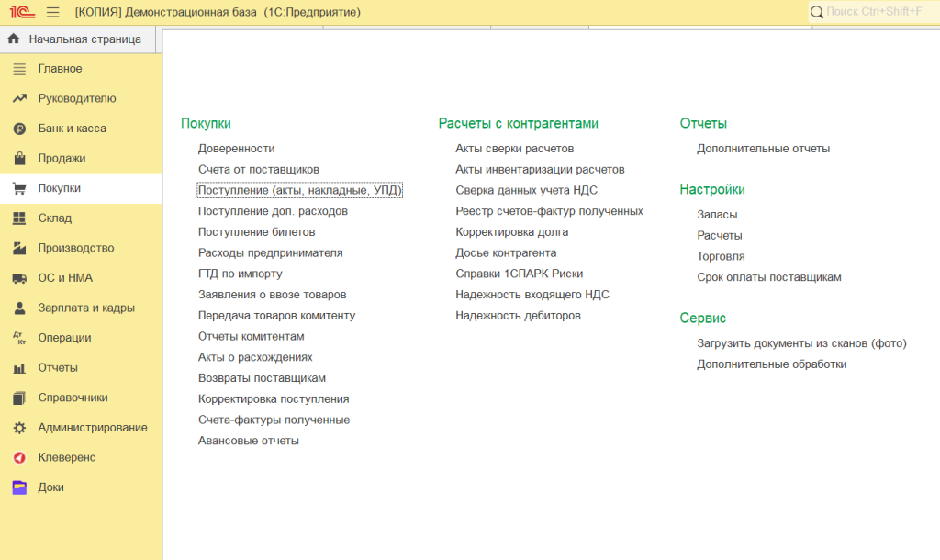Click the Банк и касса ruble icon

click(20, 129)
